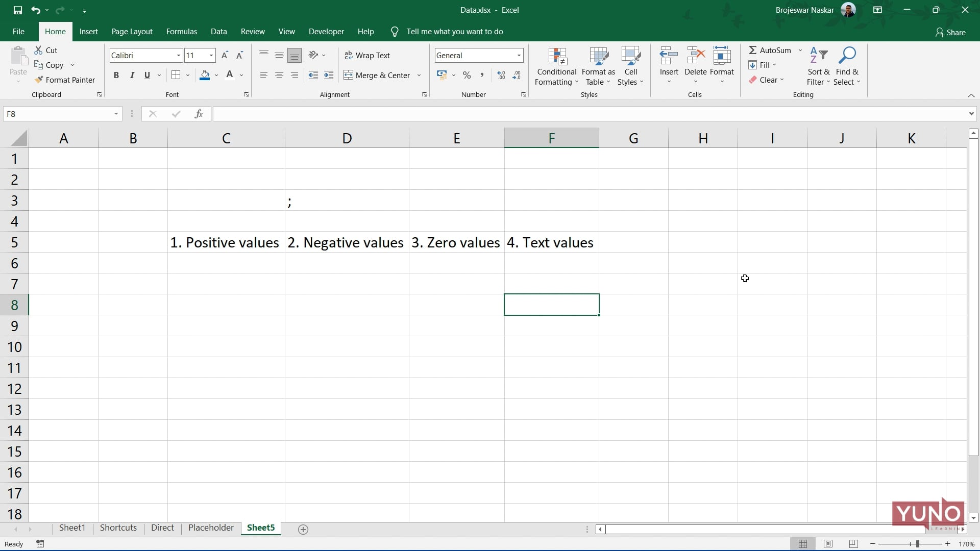This screenshot has height=551, width=980.
Task: Expand the Name Box dropdown arrow
Action: point(116,114)
